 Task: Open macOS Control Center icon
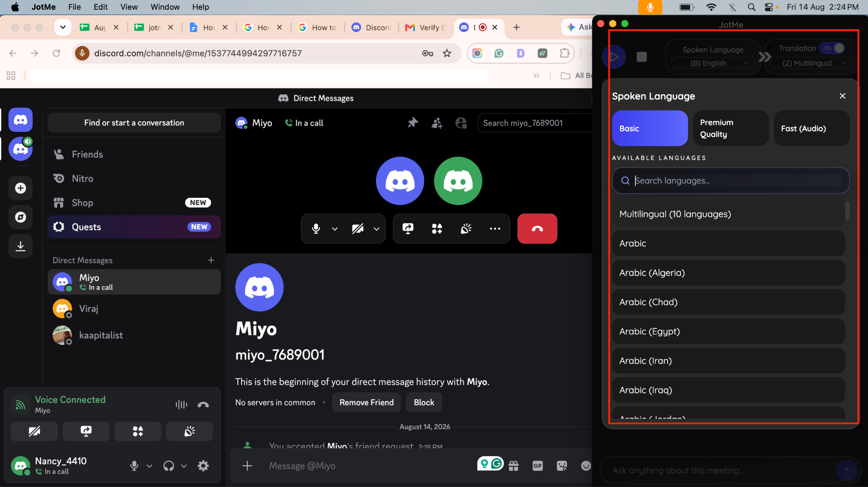[x=768, y=7]
